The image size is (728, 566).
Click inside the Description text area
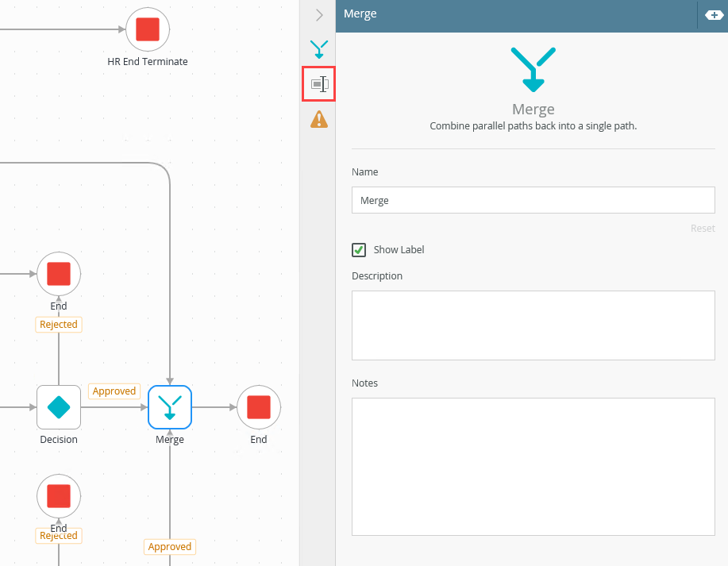[x=533, y=325]
